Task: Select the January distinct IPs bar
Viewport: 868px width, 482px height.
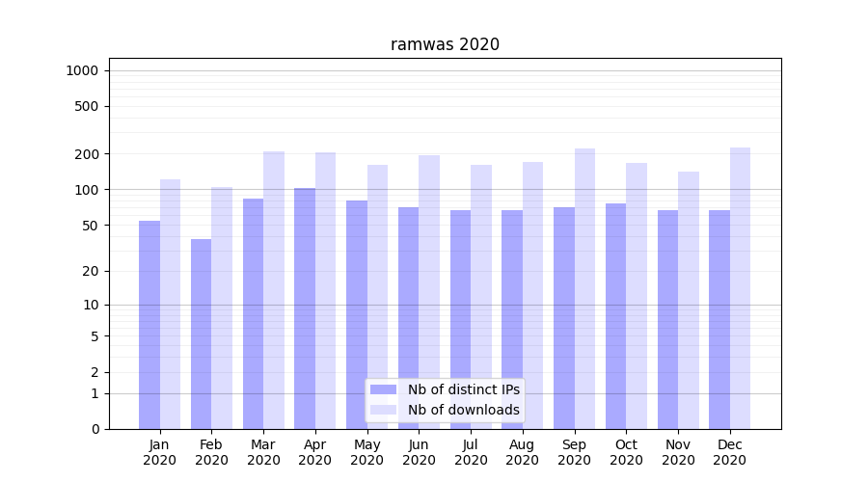Action: point(149,325)
